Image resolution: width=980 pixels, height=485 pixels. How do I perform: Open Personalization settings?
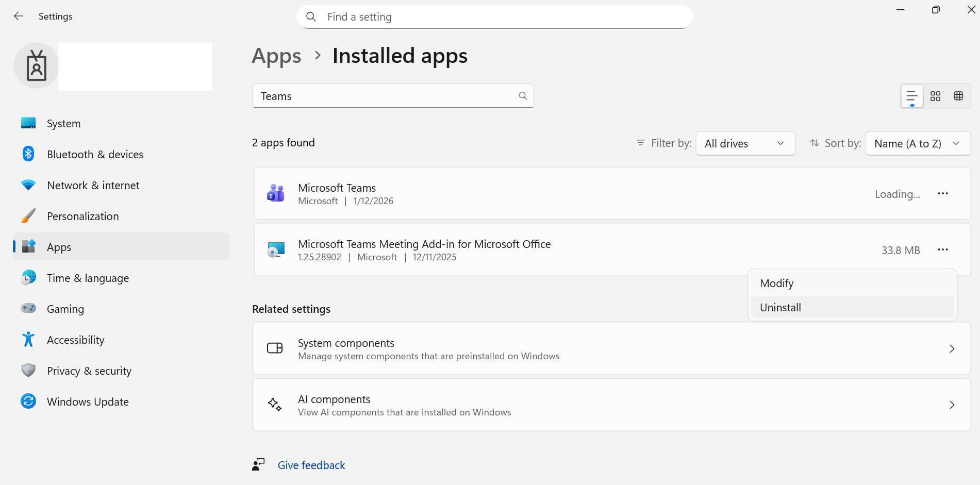[x=82, y=216]
